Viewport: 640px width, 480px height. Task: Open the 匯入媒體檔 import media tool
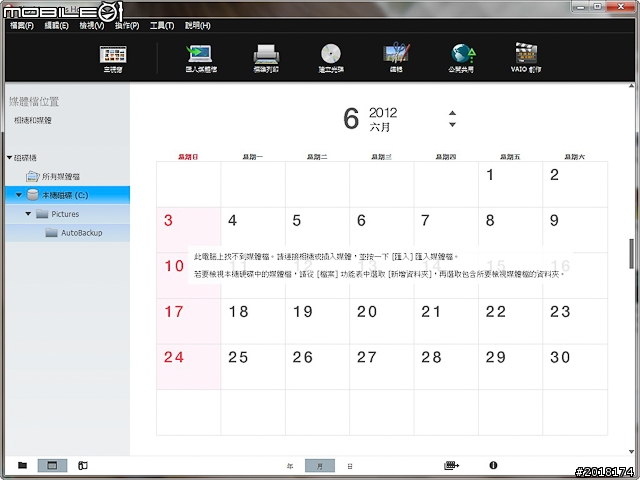(x=200, y=57)
